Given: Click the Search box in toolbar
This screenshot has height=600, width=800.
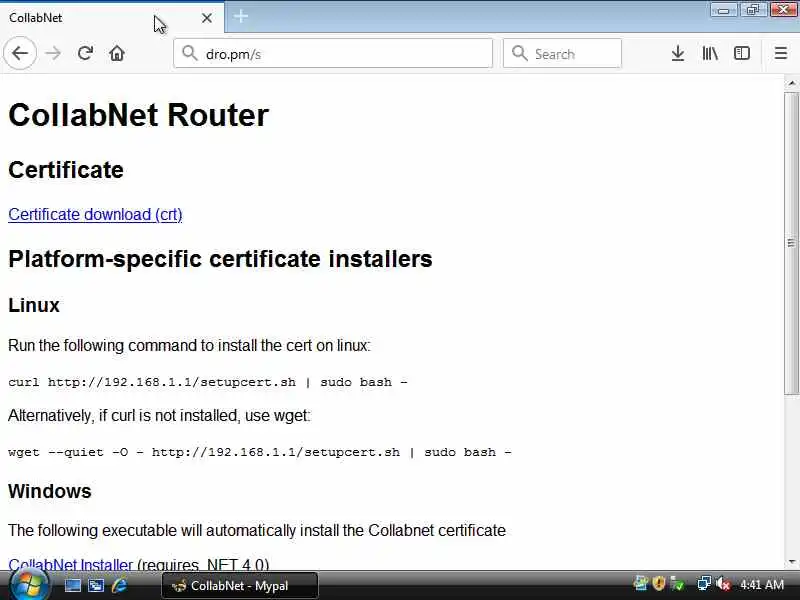Looking at the screenshot, I should point(562,53).
